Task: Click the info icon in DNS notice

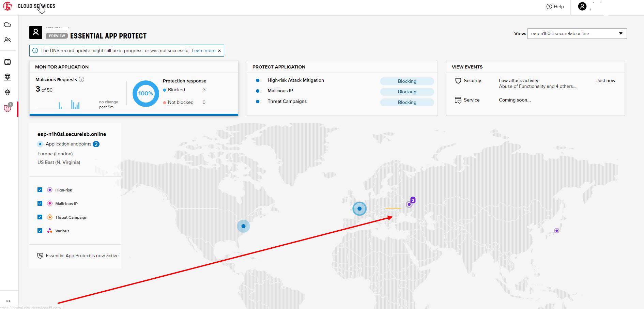Action: tap(35, 50)
